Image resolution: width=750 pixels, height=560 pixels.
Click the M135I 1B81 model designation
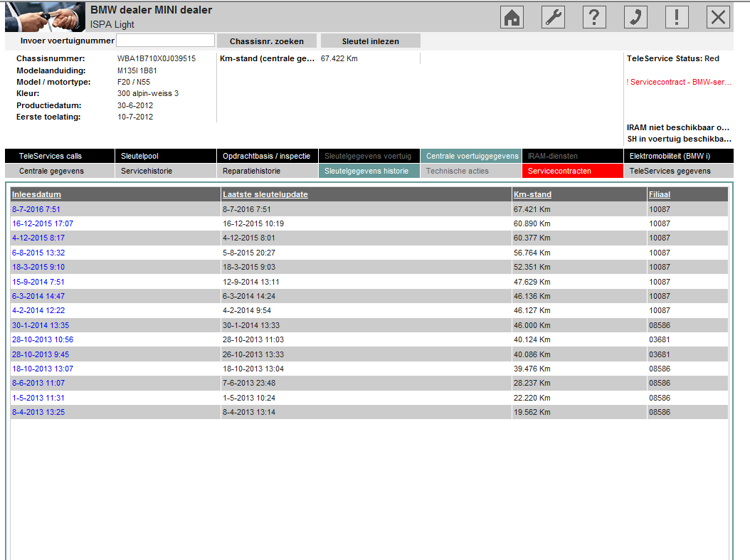pos(137,70)
